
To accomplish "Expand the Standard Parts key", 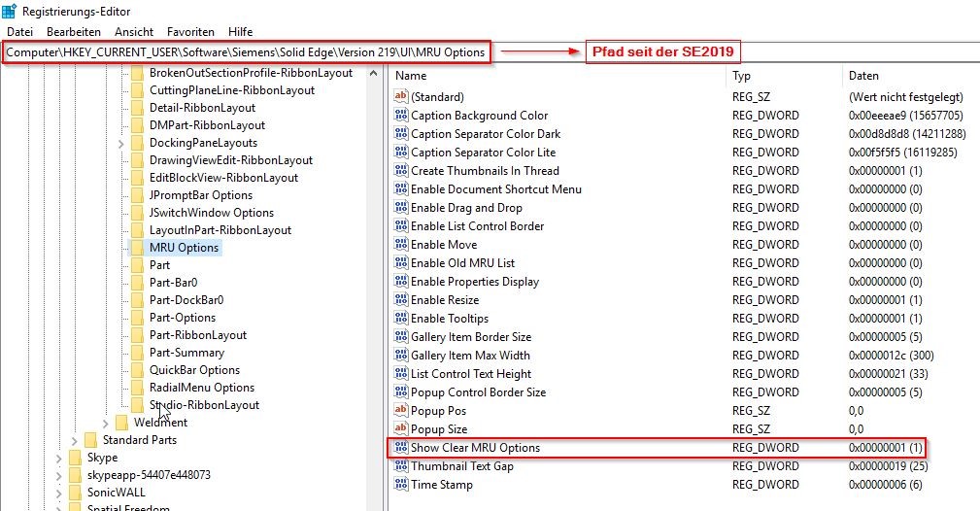I will [x=74, y=441].
